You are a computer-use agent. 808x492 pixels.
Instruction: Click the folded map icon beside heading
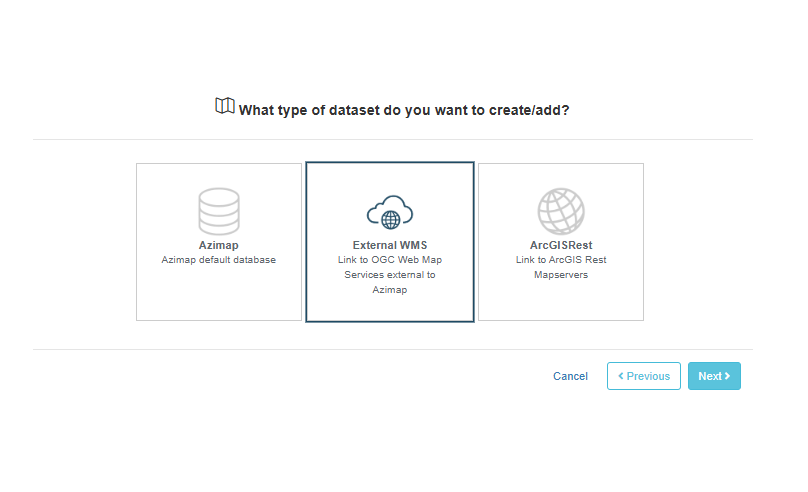225,106
